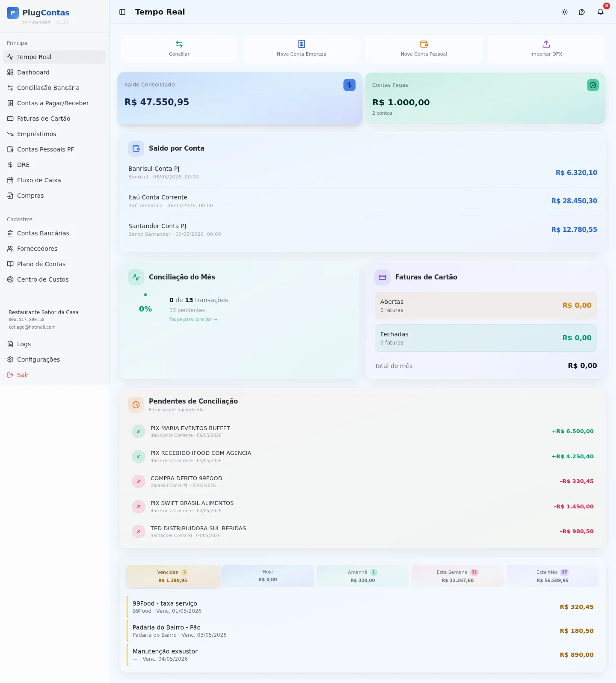Viewport: 616px width, 683px height.
Task: Open Contas a Pagar/Receber
Action: coord(54,103)
